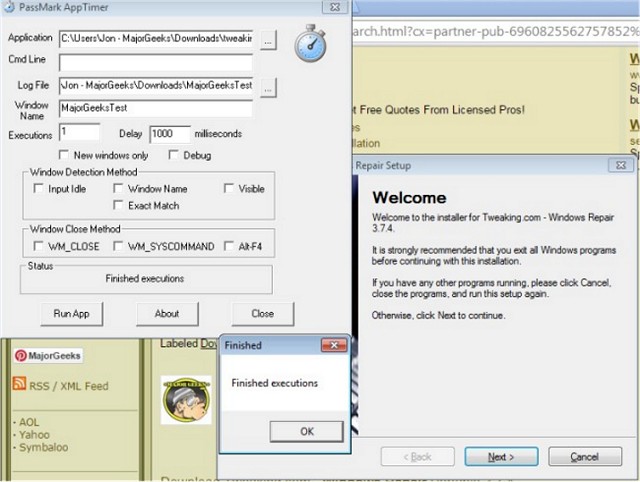Open the RSS / XML Feed link
The image size is (640, 482).
coord(69,386)
